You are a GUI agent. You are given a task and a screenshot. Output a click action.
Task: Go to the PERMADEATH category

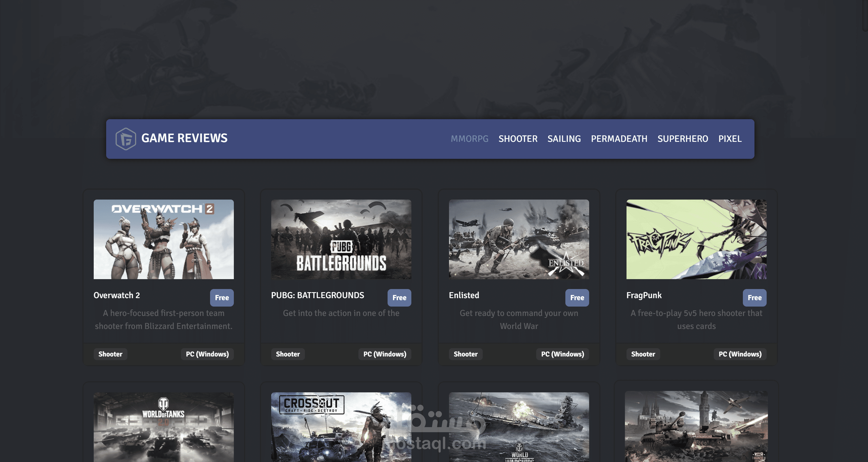[619, 139]
